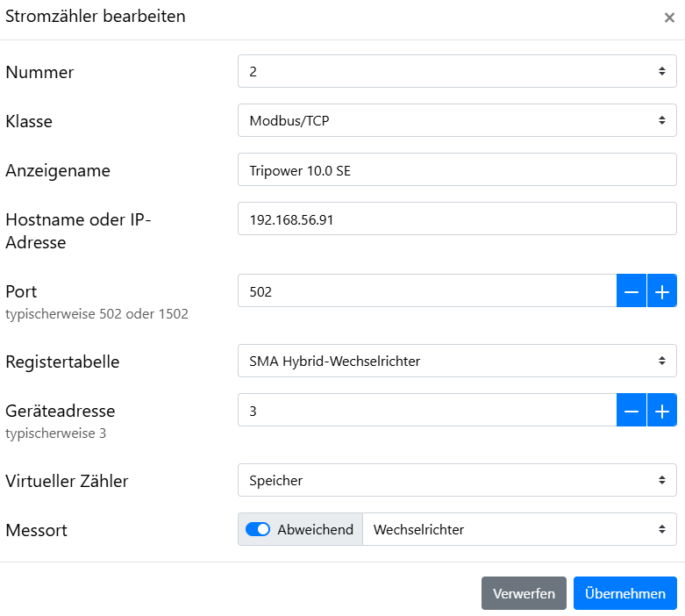The height and width of the screenshot is (616, 685).
Task: Click into the Hostname oder IP-Adresse field
Action: 457,218
